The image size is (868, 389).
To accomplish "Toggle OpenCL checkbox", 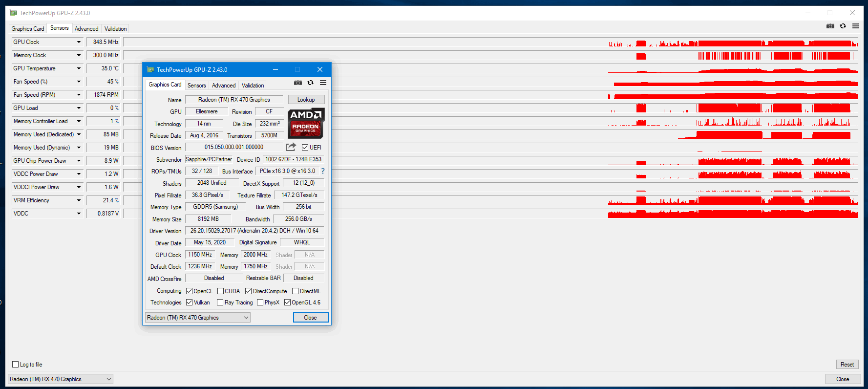I will 189,291.
